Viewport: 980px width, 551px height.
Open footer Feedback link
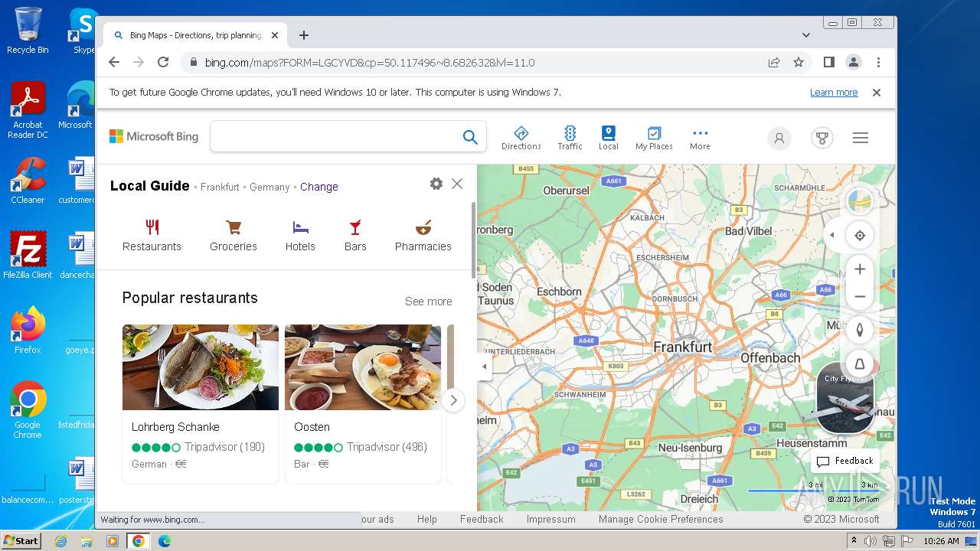(x=482, y=519)
